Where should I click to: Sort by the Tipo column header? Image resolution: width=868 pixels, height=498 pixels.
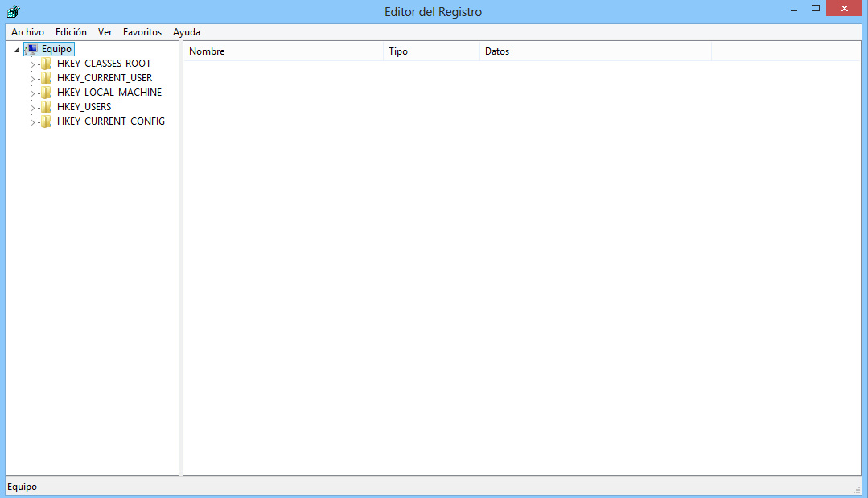431,51
